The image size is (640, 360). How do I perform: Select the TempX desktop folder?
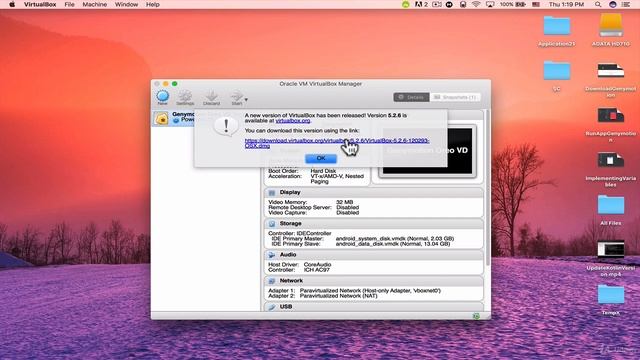pyautogui.click(x=611, y=300)
